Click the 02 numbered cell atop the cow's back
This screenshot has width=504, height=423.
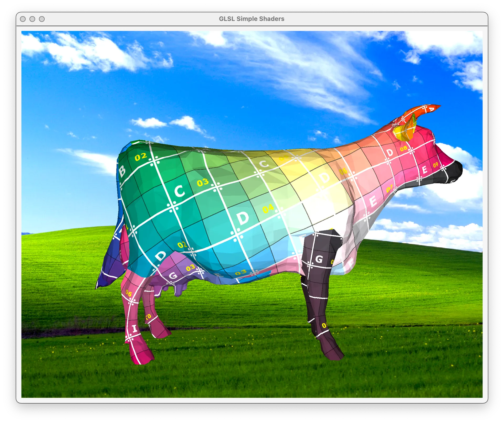tap(140, 156)
